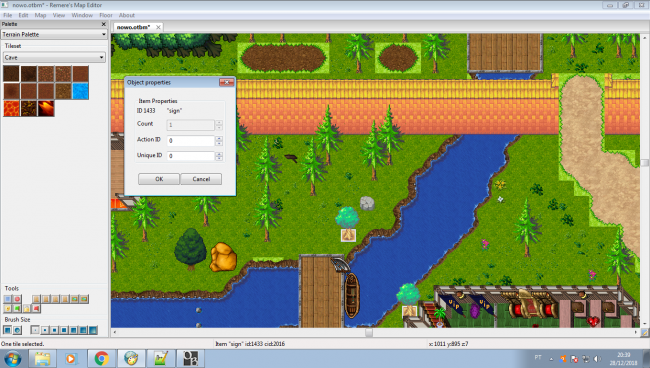Toggle the circle brush shape
The height and width of the screenshot is (368, 650).
pos(17,330)
